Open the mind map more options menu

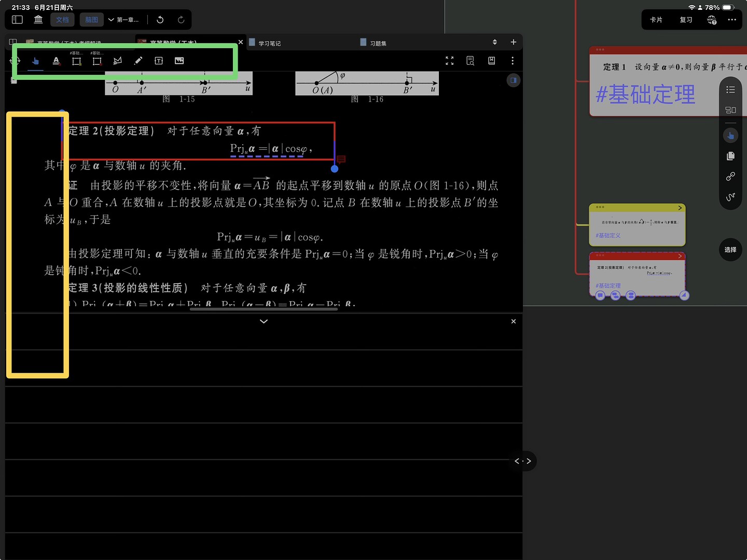pyautogui.click(x=732, y=20)
